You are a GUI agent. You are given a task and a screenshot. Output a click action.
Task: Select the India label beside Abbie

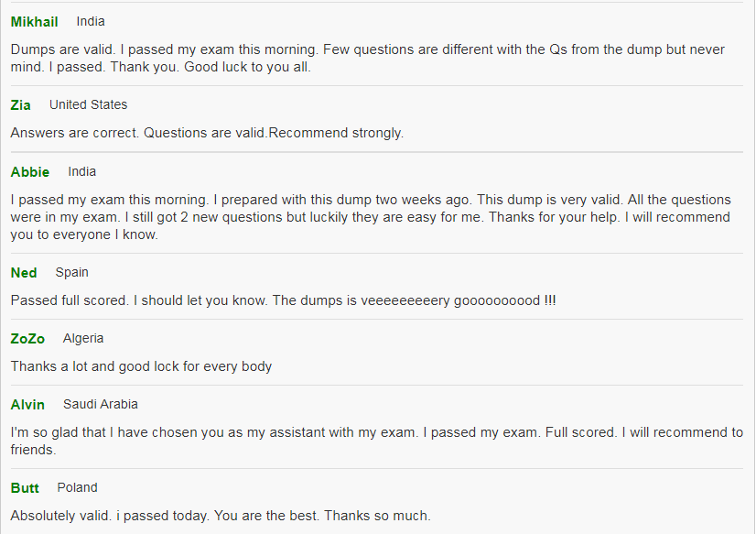coord(82,171)
